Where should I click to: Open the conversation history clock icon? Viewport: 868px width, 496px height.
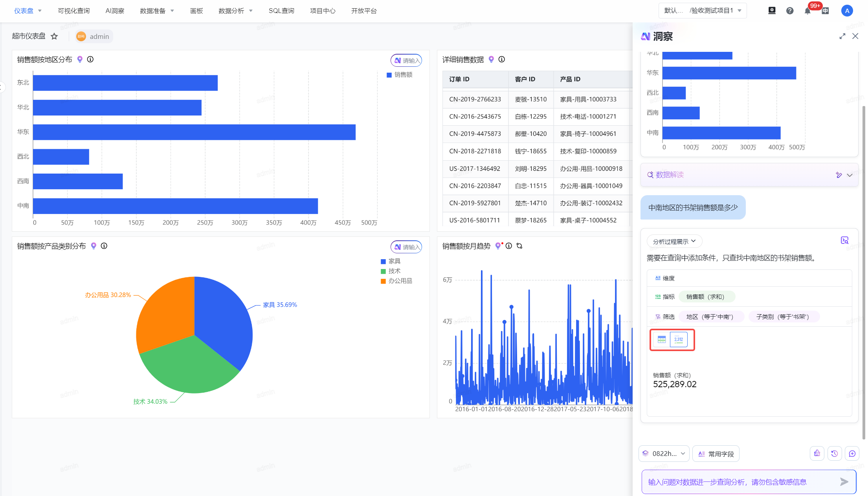click(x=835, y=454)
